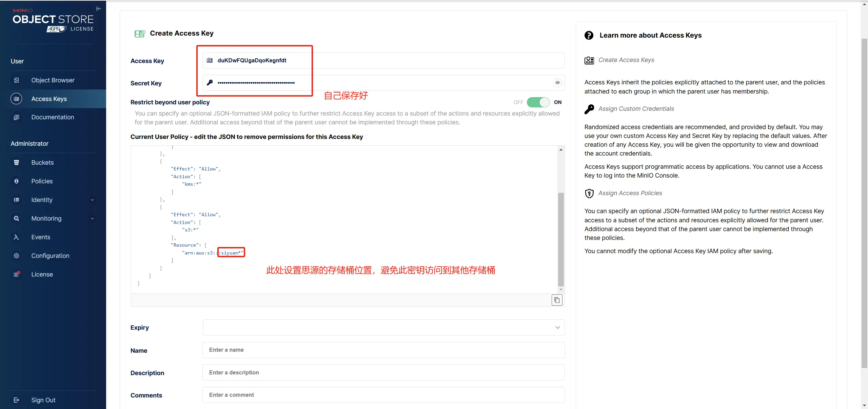Image resolution: width=868 pixels, height=409 pixels.
Task: Click in the Description input field
Action: tap(383, 372)
